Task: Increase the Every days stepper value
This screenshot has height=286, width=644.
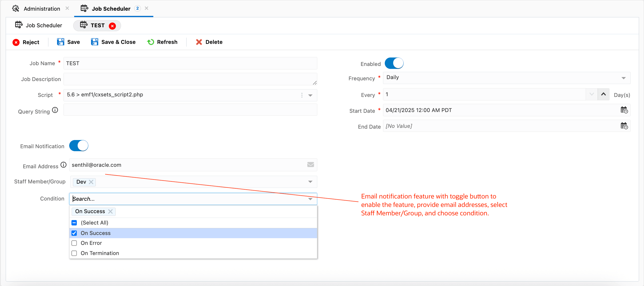Action: [603, 94]
